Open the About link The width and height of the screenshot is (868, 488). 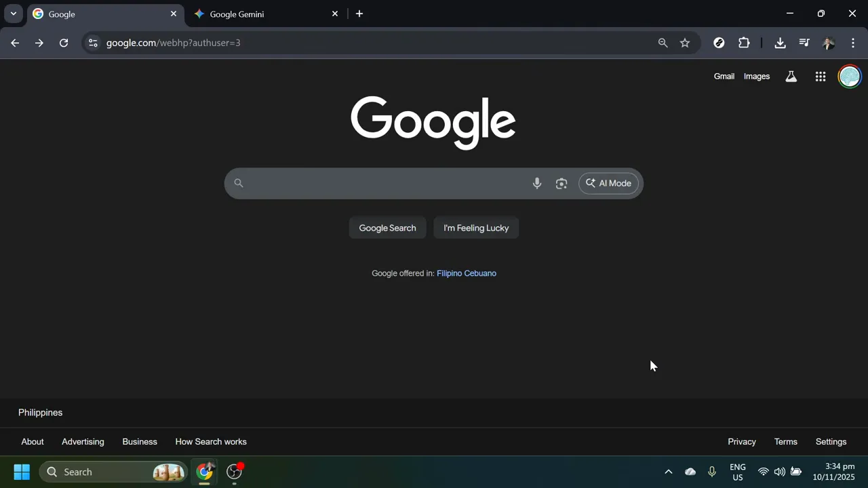point(33,441)
